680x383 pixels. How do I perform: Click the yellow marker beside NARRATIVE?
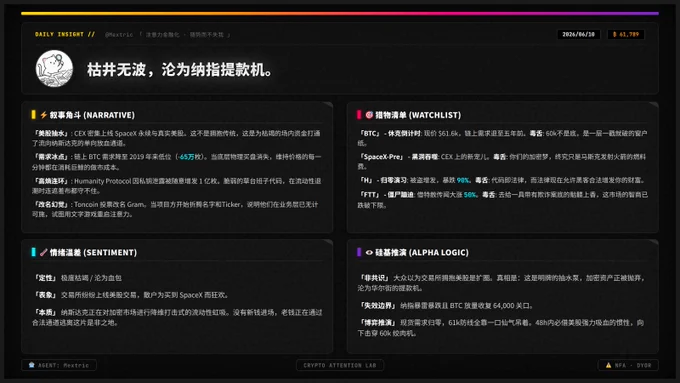33,115
